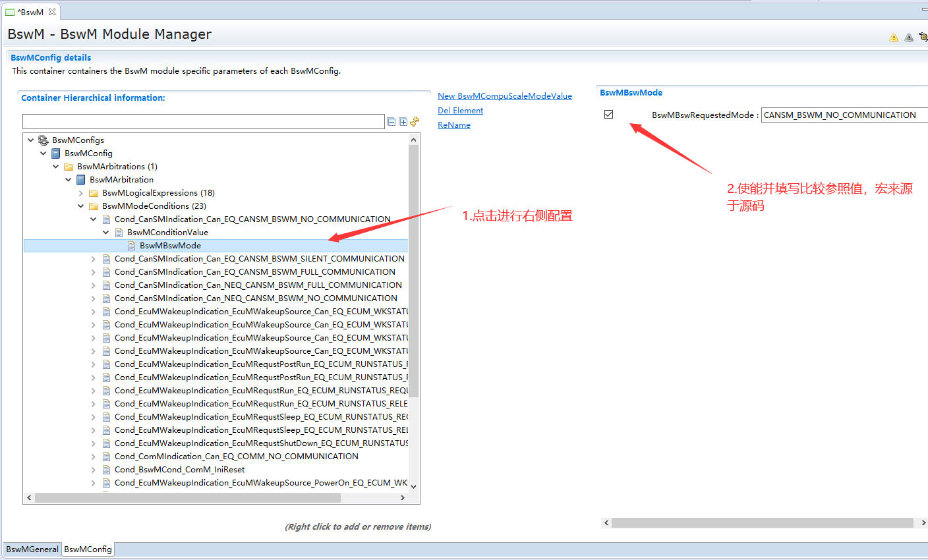Click the gear with arrows icon
This screenshot has width=928, height=560.
point(923,38)
